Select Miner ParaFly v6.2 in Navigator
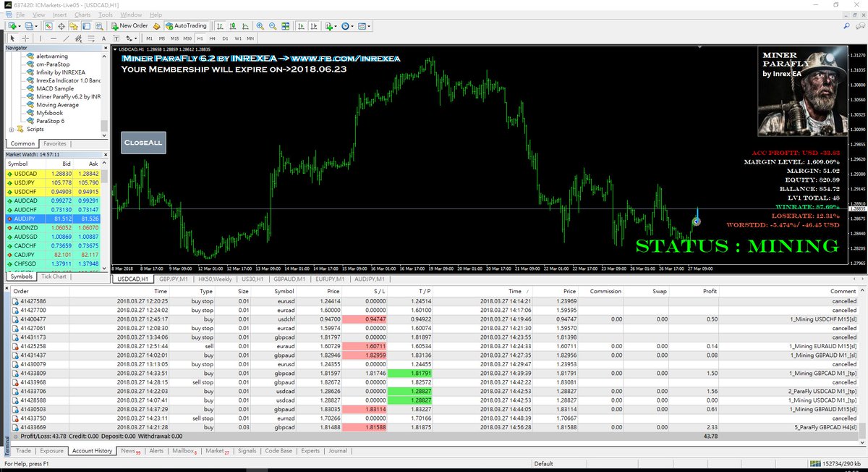This screenshot has width=868, height=472. pos(68,96)
